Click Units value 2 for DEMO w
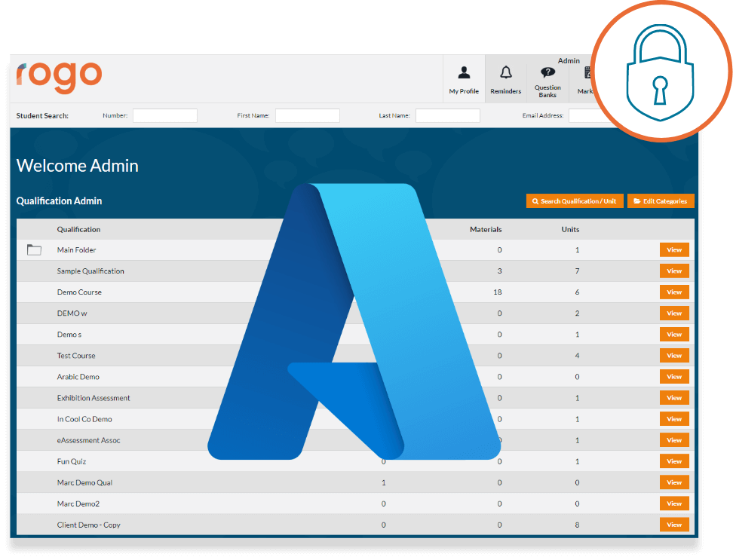The height and width of the screenshot is (560, 733). [578, 314]
